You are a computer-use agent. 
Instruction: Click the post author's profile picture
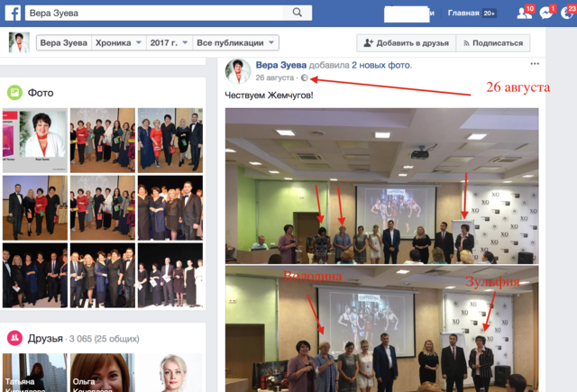pyautogui.click(x=238, y=71)
